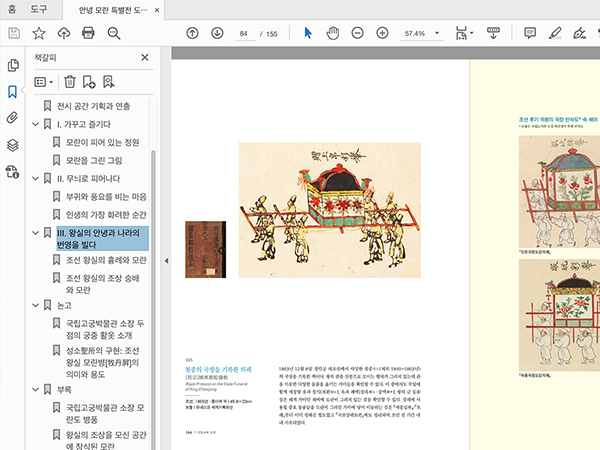Star the document with the bookmark-star icon
Image resolution: width=600 pixels, height=450 pixels.
[x=39, y=33]
